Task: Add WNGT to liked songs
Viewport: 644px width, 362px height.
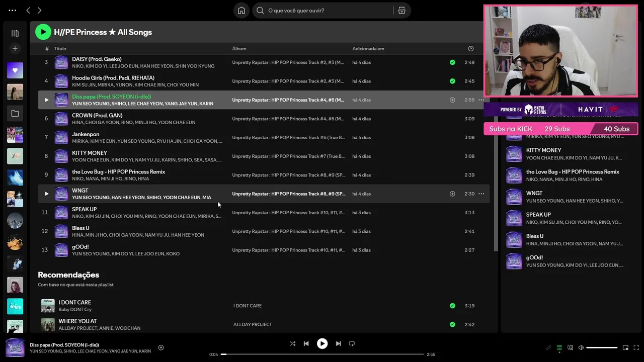Action: (x=452, y=194)
